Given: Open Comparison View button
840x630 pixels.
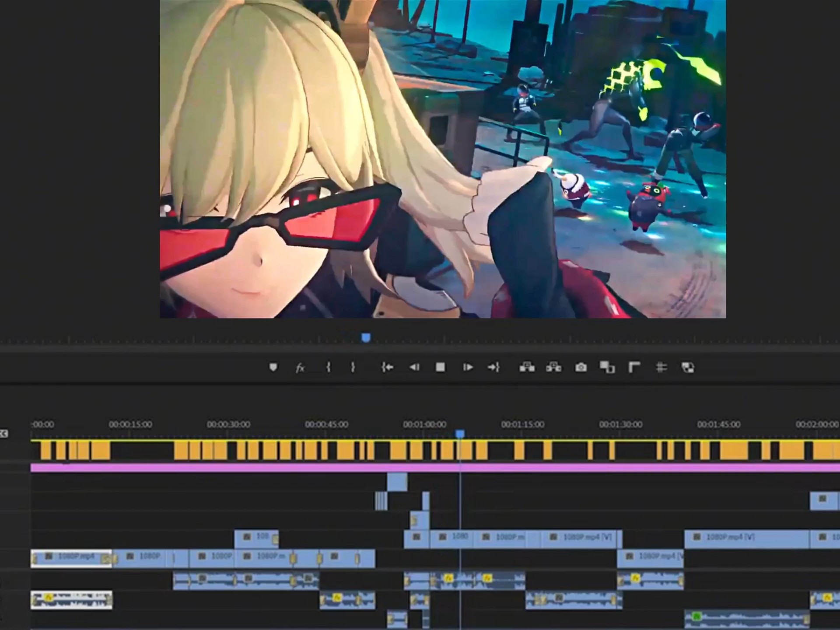Looking at the screenshot, I should click(x=607, y=367).
